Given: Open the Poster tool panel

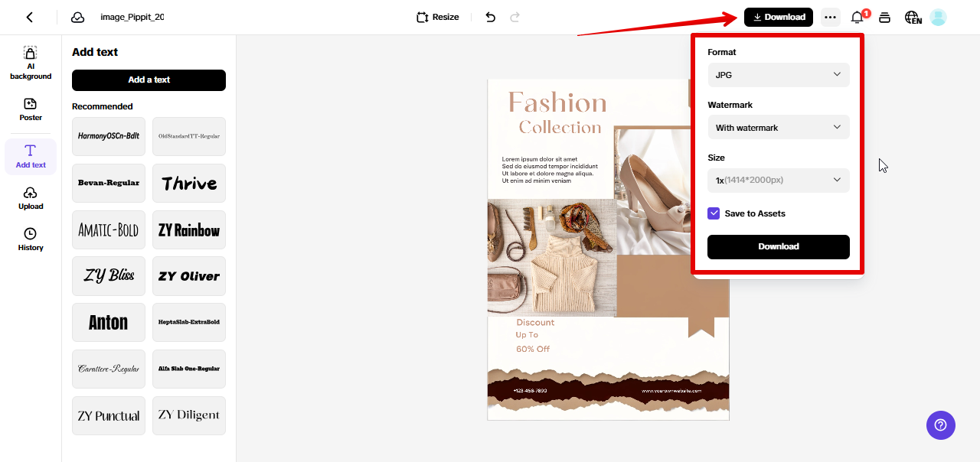Looking at the screenshot, I should tap(30, 109).
